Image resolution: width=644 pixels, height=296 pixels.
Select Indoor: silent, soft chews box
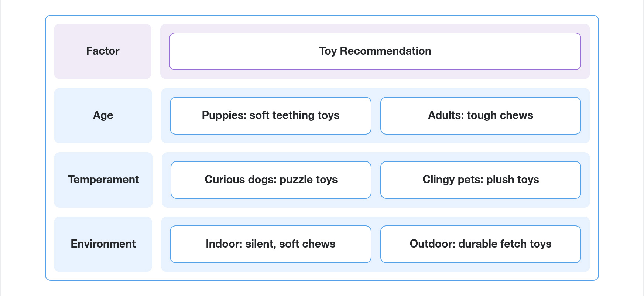click(x=270, y=244)
